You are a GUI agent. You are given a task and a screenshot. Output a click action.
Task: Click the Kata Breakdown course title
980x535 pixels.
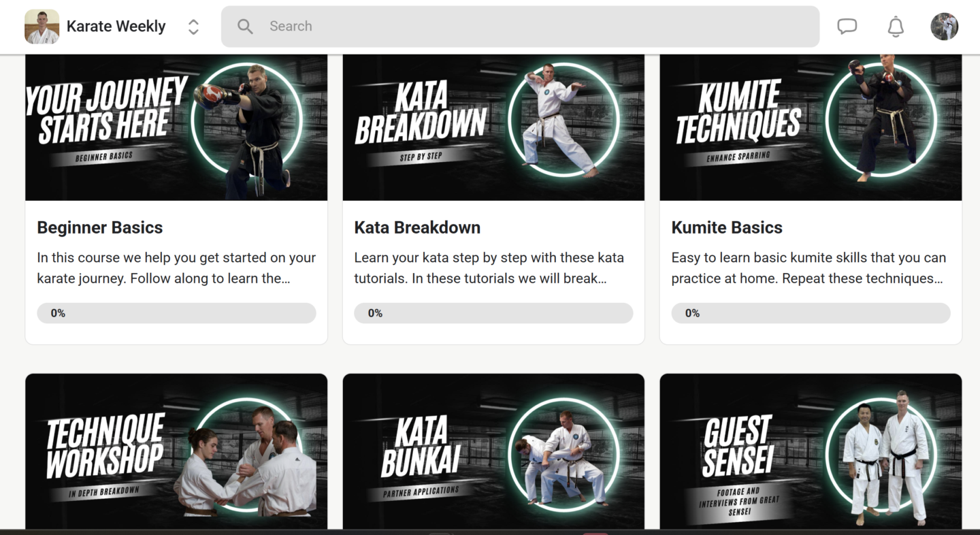coord(417,228)
